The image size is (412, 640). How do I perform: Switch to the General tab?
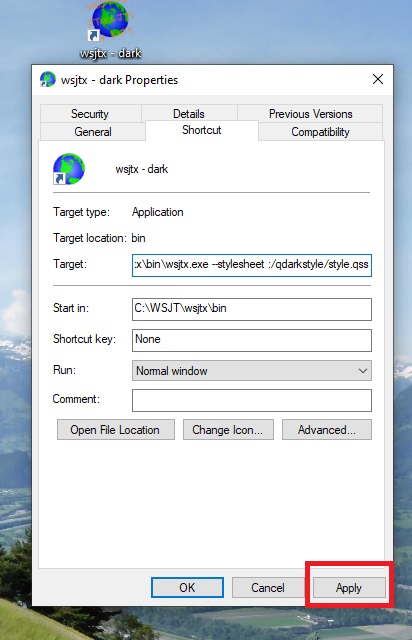[93, 132]
